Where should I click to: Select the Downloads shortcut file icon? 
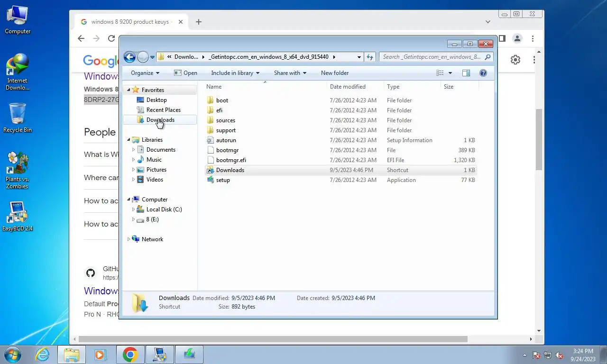211,170
